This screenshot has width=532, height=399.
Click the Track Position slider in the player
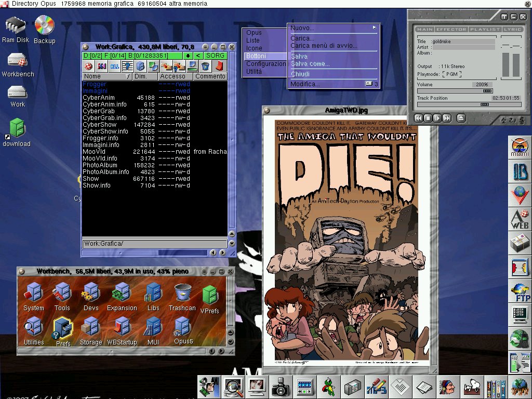click(x=469, y=104)
